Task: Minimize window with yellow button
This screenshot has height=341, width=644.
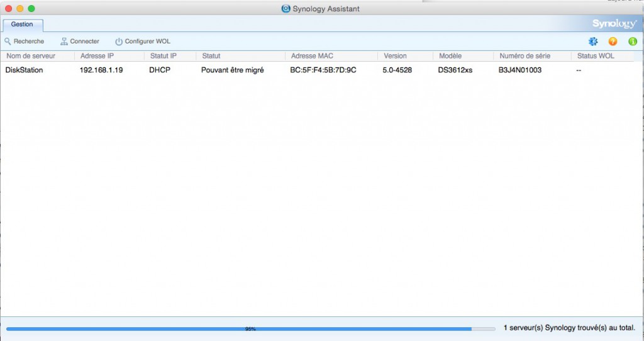Action: pos(19,9)
